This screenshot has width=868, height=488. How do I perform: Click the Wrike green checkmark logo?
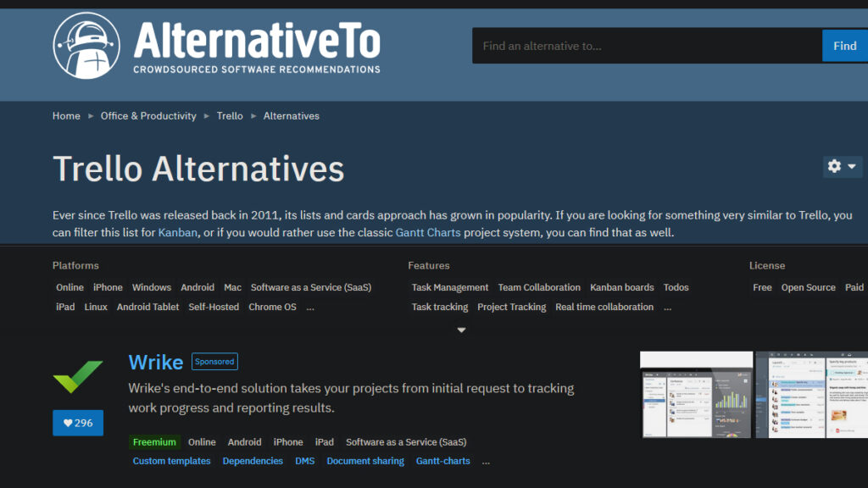coord(78,376)
